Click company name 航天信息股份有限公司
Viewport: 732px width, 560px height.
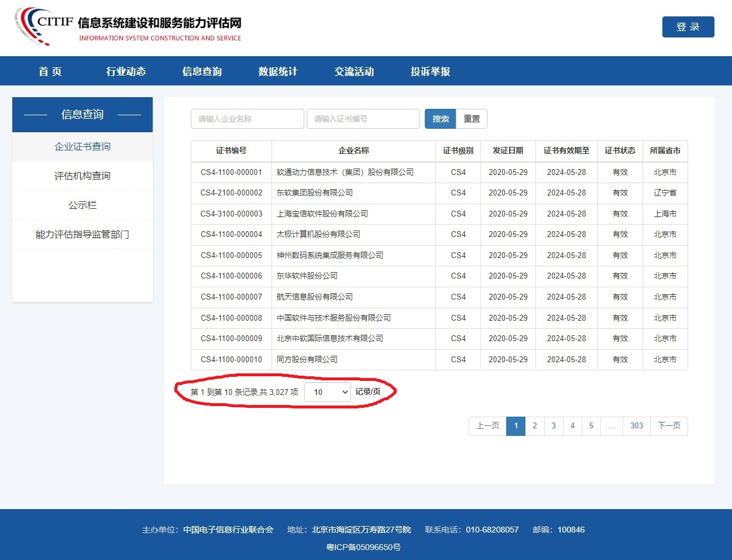pyautogui.click(x=315, y=297)
